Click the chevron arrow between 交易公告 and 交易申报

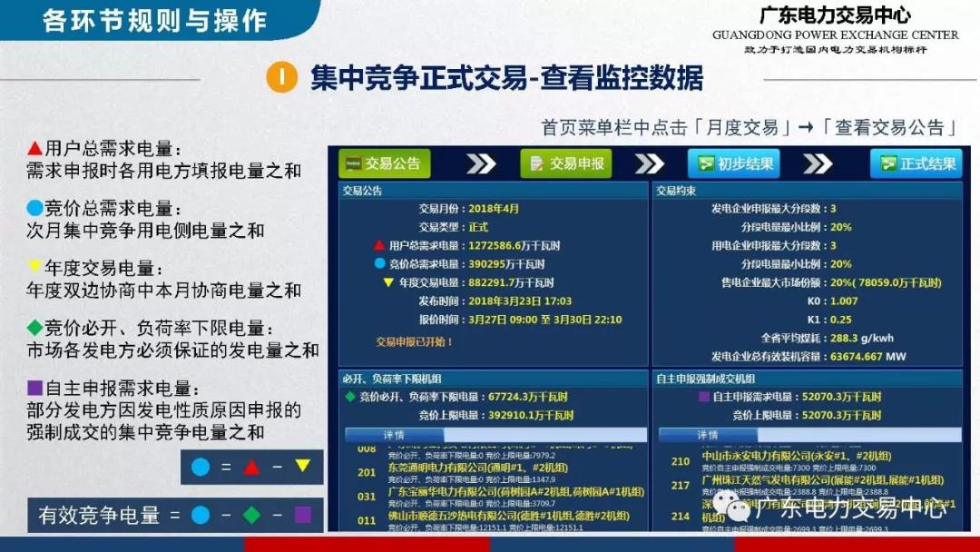pyautogui.click(x=480, y=163)
